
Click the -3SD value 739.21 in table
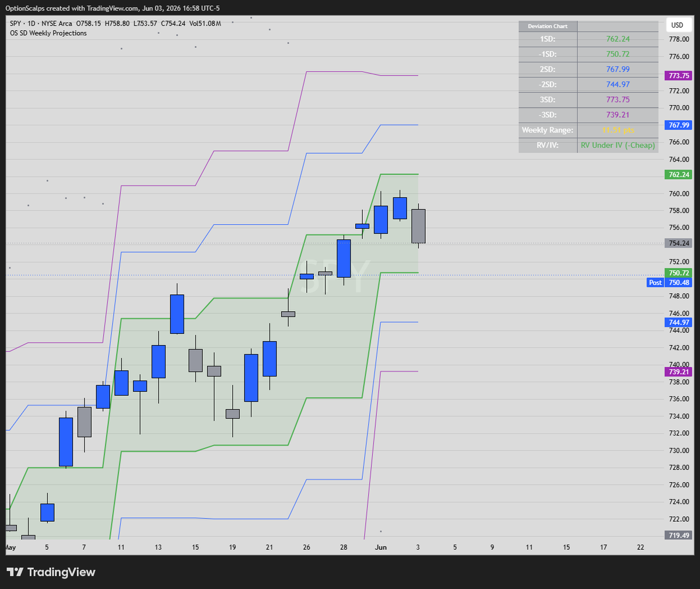(618, 115)
